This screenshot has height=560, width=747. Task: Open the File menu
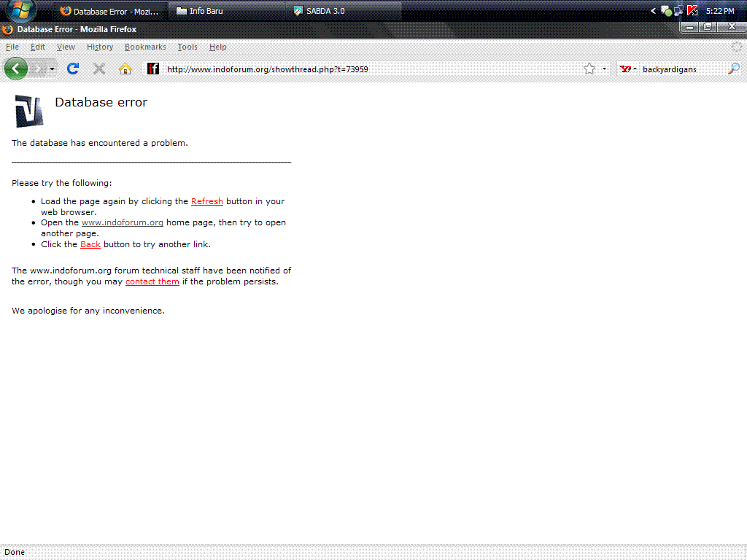click(12, 47)
